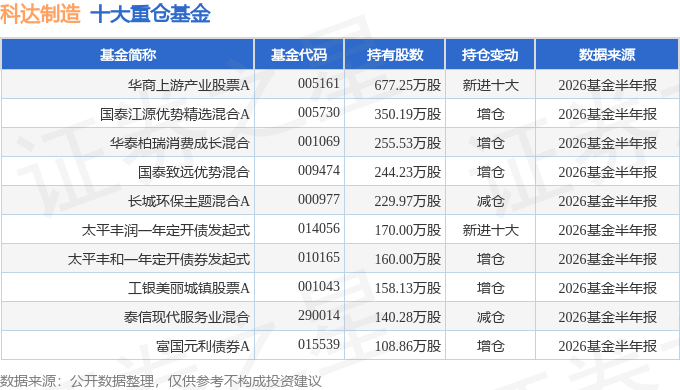Click fund code 009474
Screen dimensions: 680x390
click(x=319, y=170)
